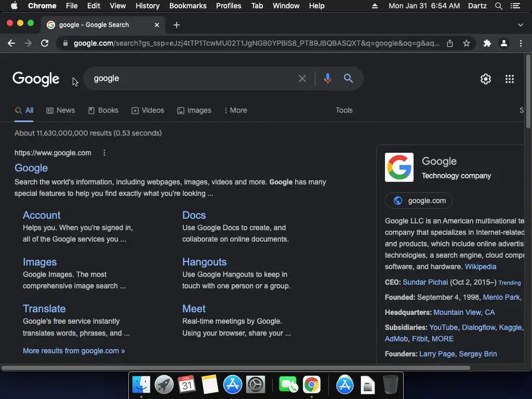Open FaceTime from the Dock
The width and height of the screenshot is (532, 399).
tap(288, 385)
